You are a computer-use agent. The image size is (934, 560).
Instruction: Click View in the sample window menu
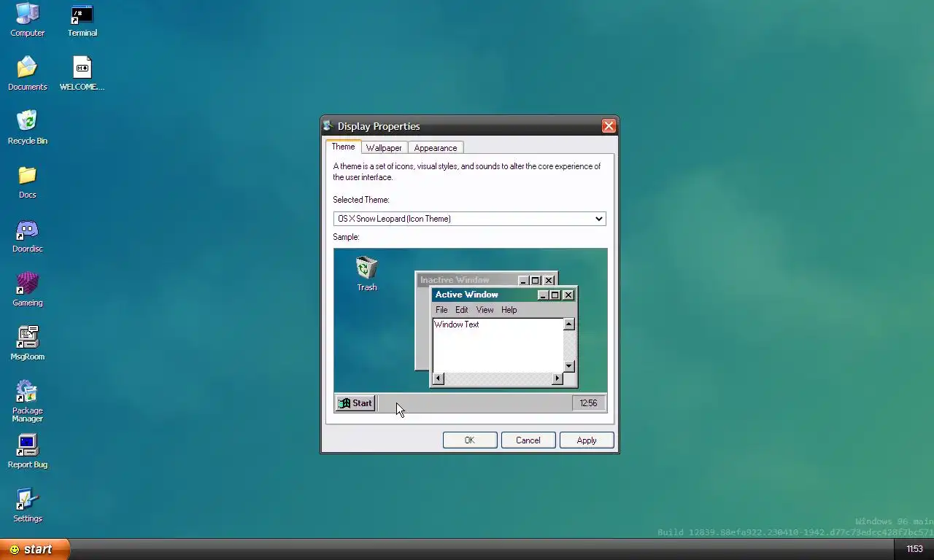click(485, 310)
